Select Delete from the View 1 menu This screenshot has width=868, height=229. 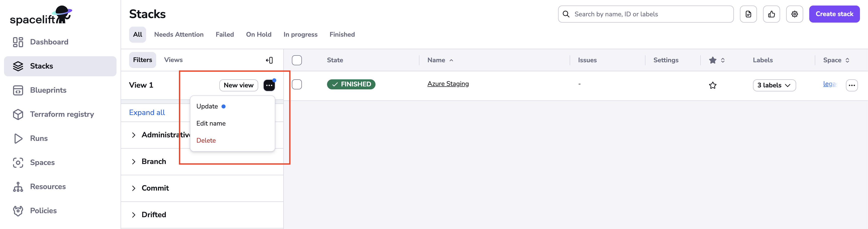point(206,140)
